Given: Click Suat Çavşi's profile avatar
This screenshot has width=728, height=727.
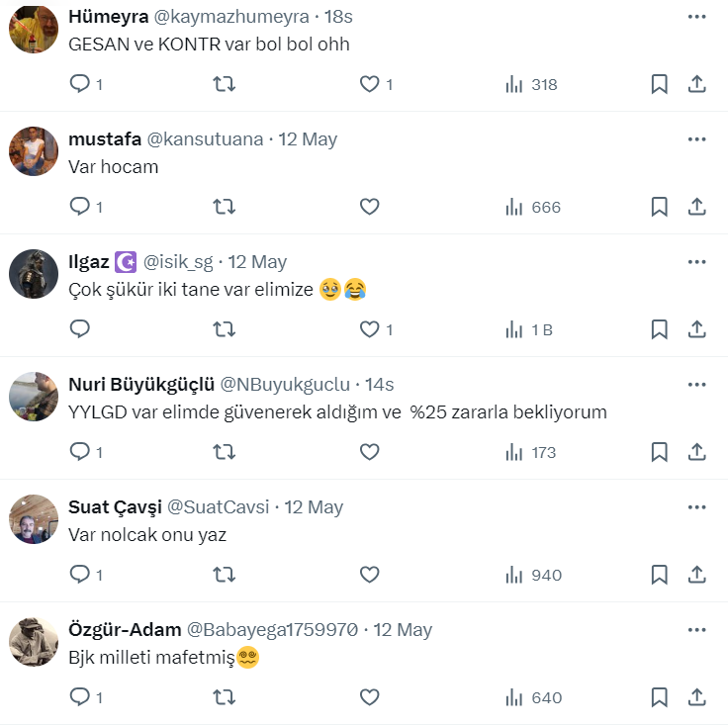Looking at the screenshot, I should pos(34,518).
